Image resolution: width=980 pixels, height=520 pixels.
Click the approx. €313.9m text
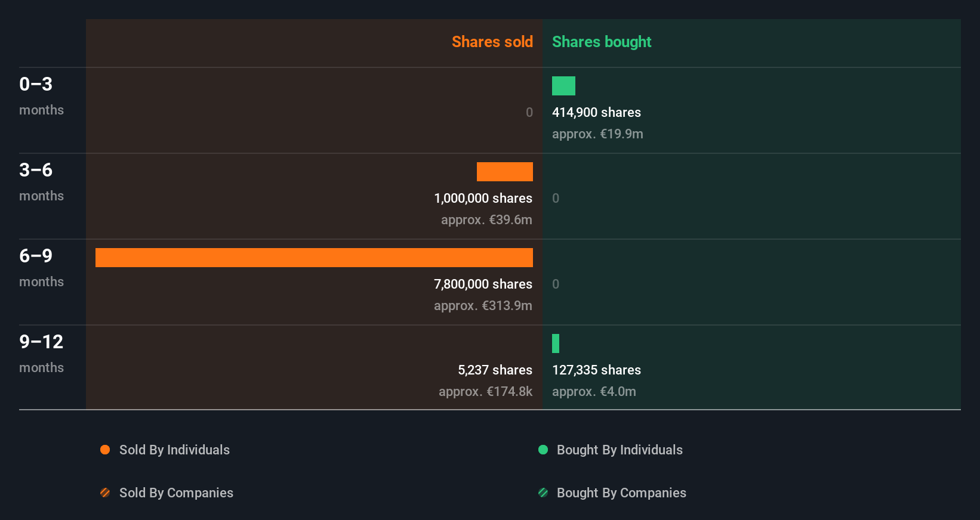click(483, 306)
